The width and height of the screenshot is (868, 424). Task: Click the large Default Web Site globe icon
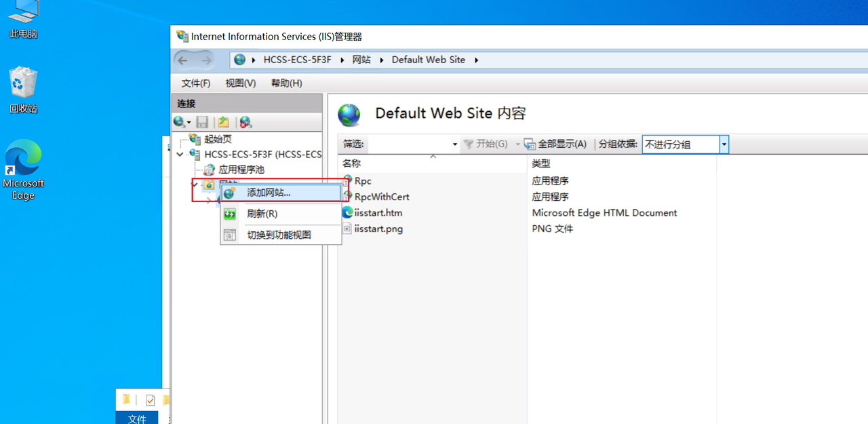point(350,115)
